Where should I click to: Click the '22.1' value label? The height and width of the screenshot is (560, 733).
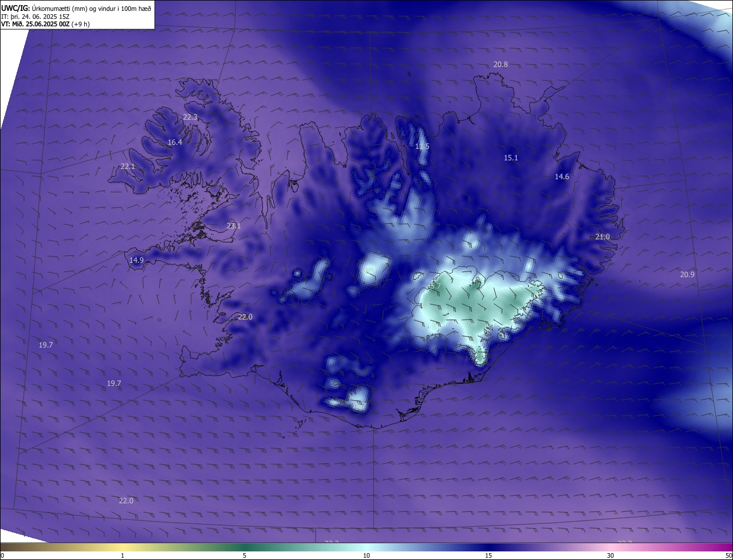(x=128, y=167)
